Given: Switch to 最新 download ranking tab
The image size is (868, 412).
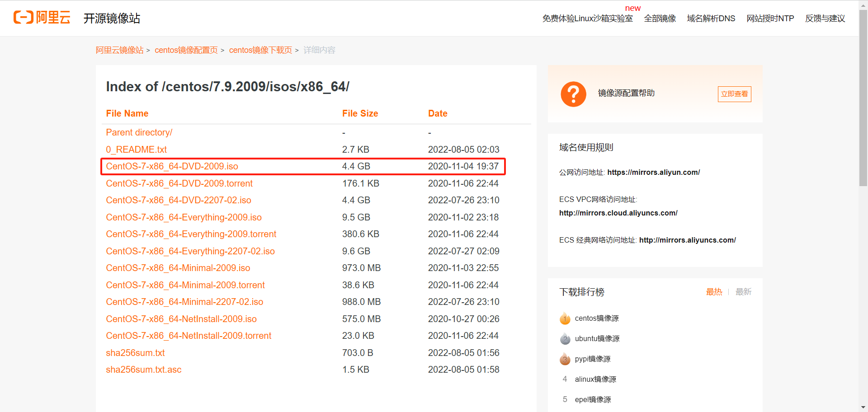Looking at the screenshot, I should click(x=743, y=292).
